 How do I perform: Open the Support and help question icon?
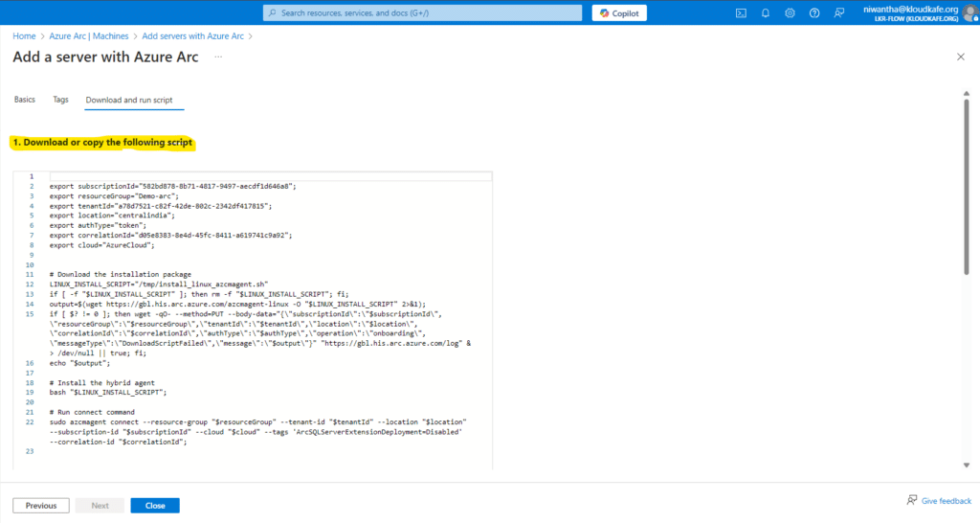coord(814,13)
